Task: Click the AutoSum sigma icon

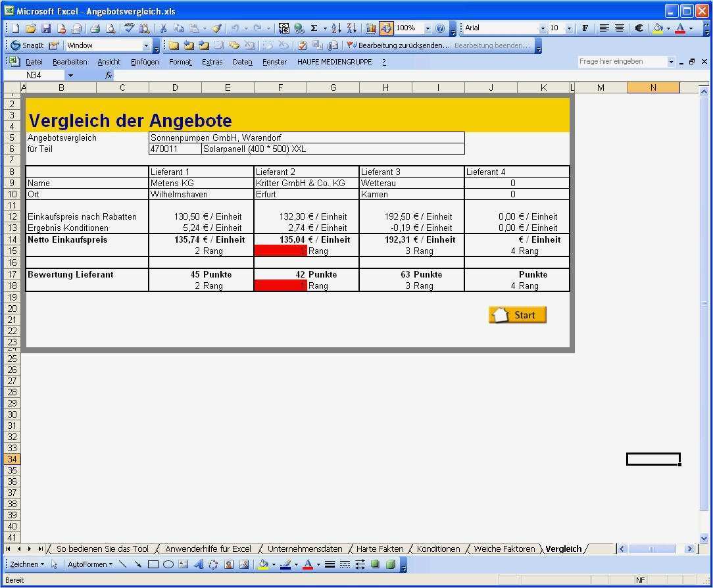Action: tap(314, 28)
